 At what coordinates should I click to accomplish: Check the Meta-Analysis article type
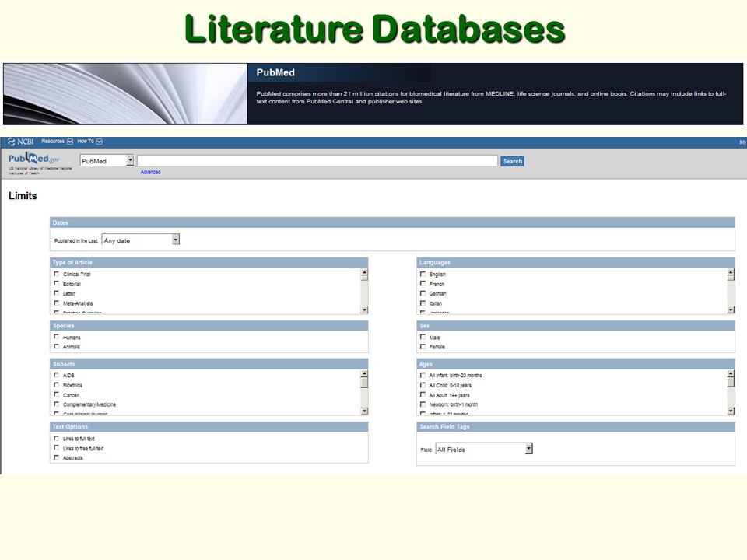[x=57, y=303]
